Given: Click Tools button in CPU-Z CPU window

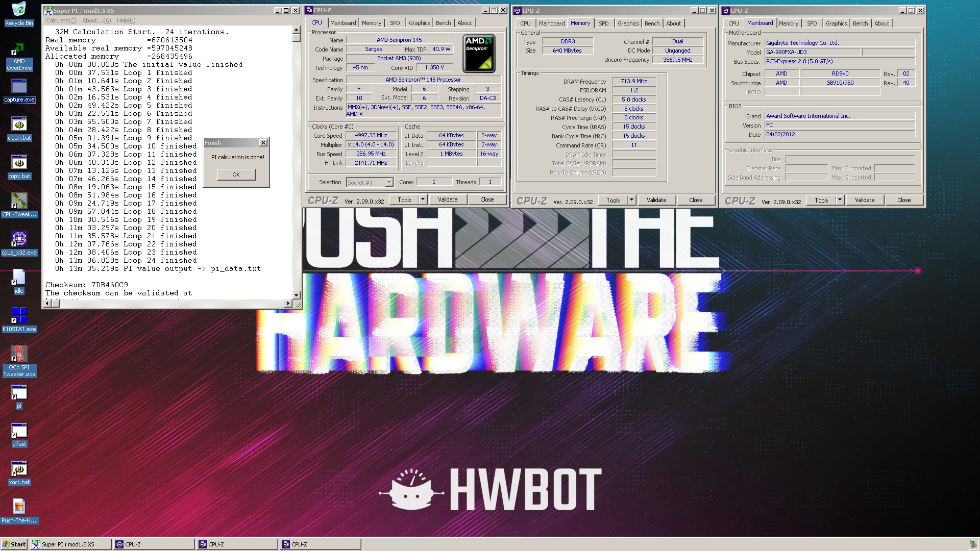Looking at the screenshot, I should tap(404, 199).
